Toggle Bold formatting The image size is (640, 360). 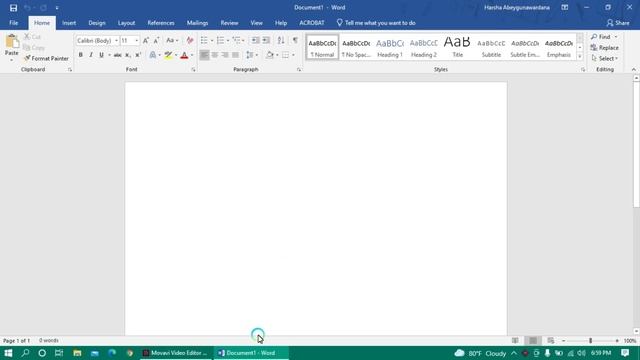80,55
